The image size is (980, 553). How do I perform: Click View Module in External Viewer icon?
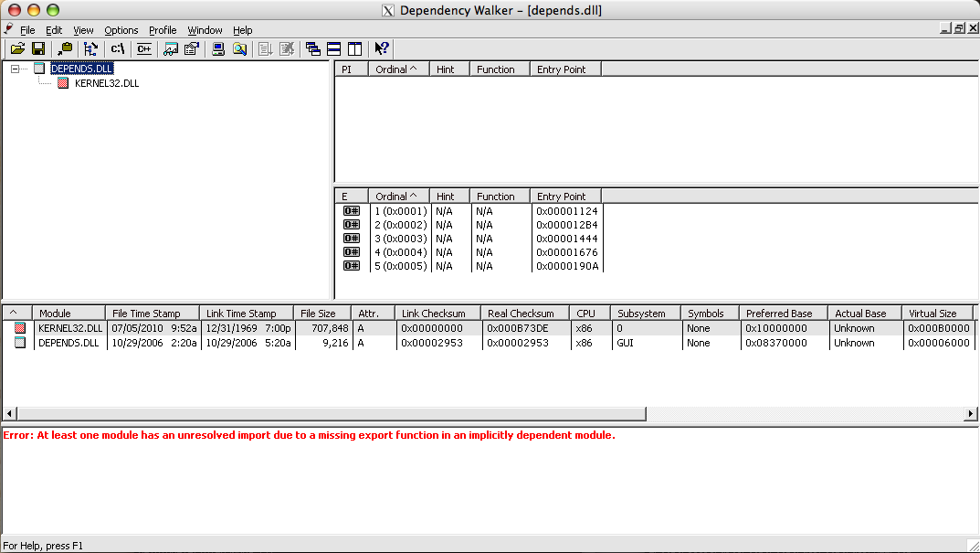coord(171,48)
